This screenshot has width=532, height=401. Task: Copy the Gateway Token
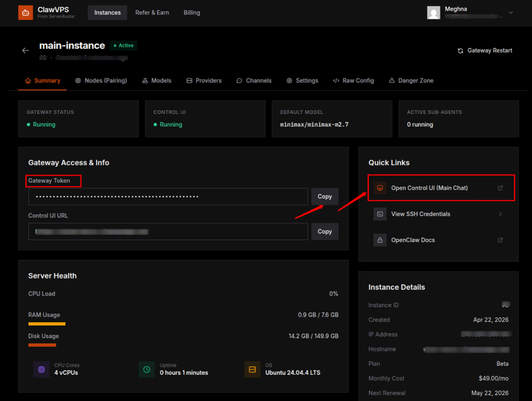point(324,197)
